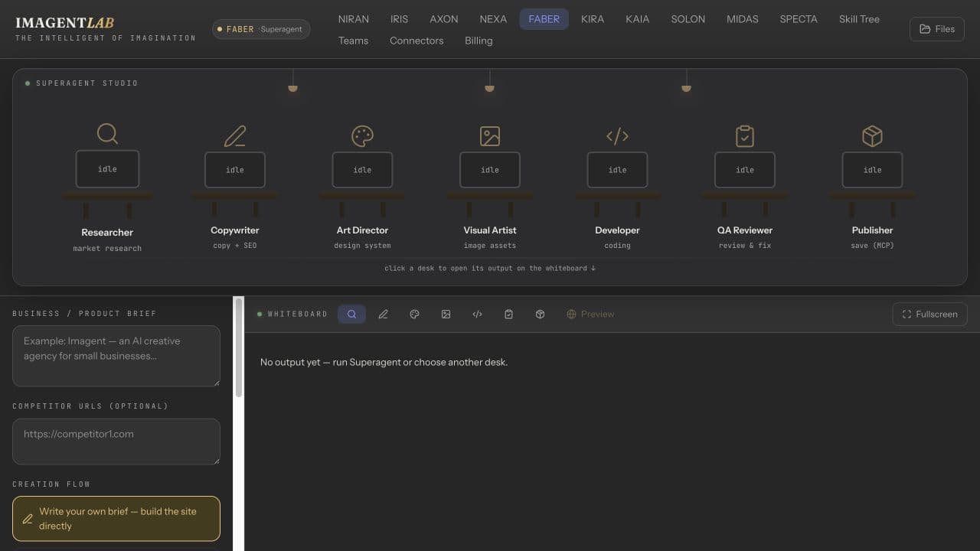This screenshot has height=551, width=980.
Task: Open the Developer code brackets icon
Action: pos(617,136)
